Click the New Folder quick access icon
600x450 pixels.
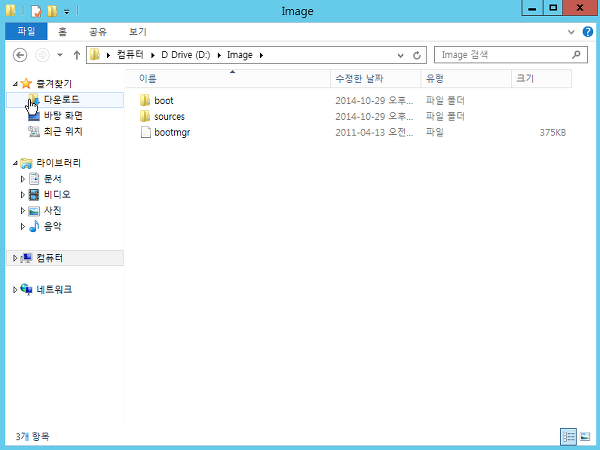(x=52, y=11)
